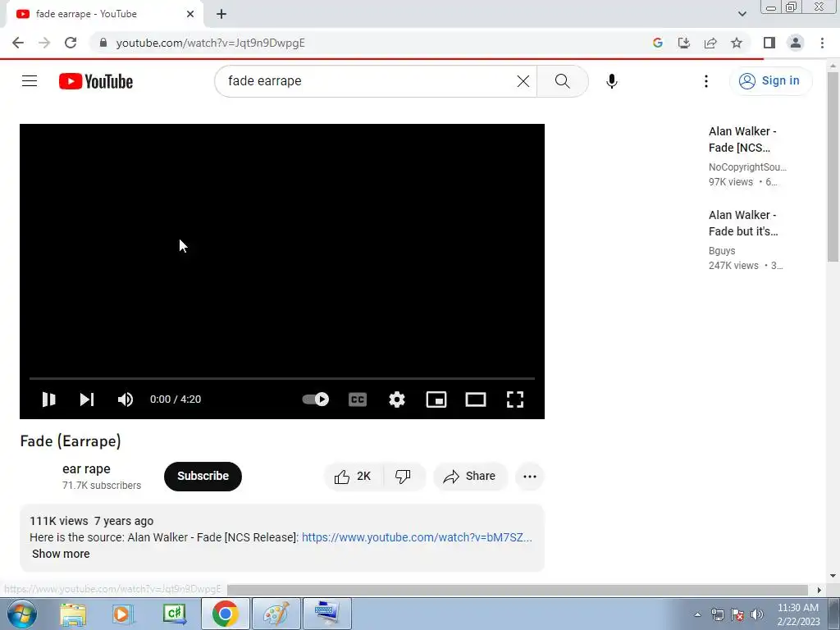Expand description with Show more
Image resolution: width=840 pixels, height=630 pixels.
61,554
